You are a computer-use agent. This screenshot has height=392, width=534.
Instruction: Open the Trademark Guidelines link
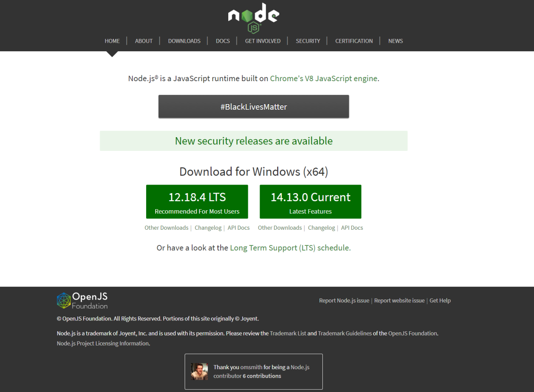pos(345,334)
